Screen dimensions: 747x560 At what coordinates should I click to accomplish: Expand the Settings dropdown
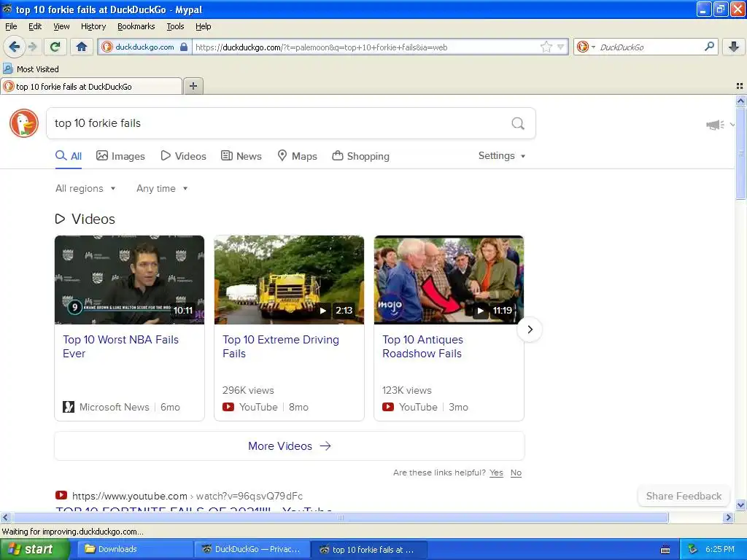502,156
